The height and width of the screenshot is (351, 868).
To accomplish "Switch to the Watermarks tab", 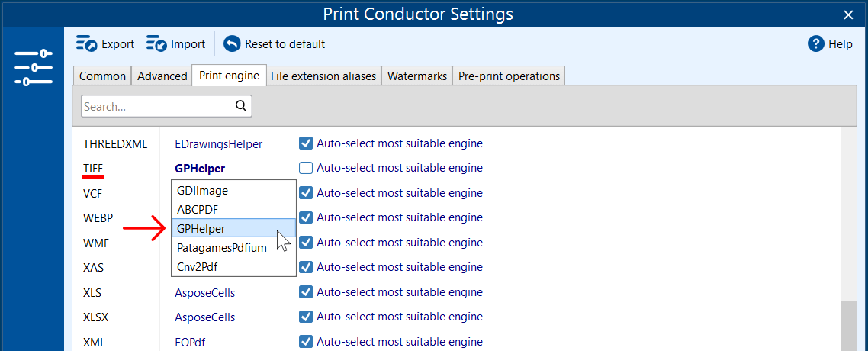I will pyautogui.click(x=416, y=76).
